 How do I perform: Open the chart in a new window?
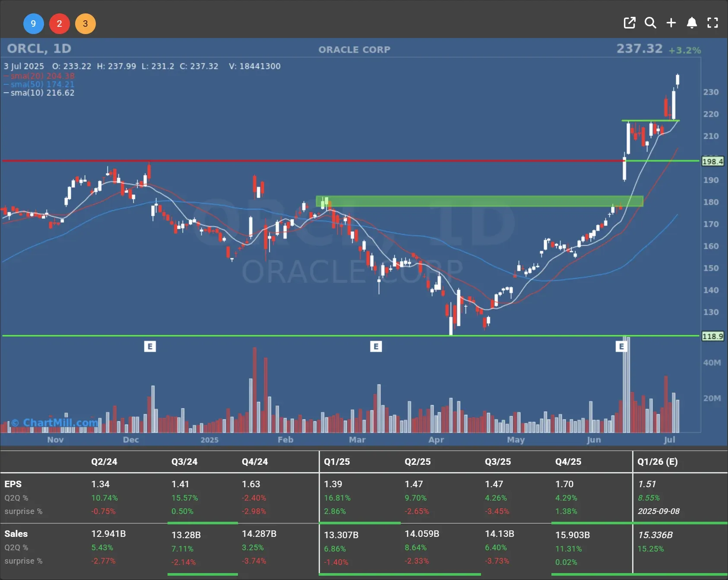click(630, 23)
